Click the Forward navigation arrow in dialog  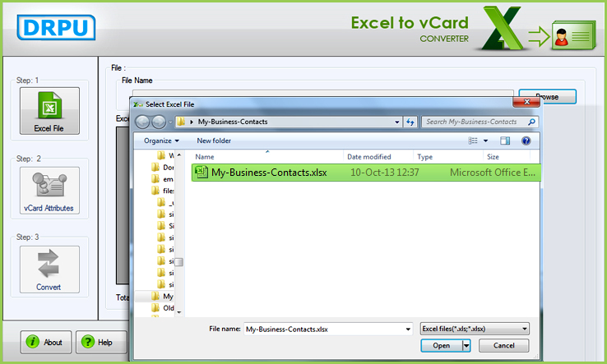tap(159, 122)
